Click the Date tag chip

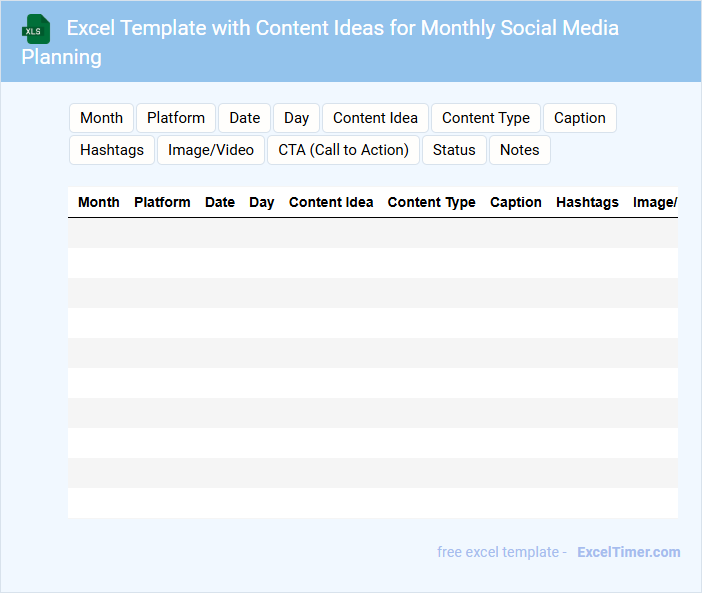(x=244, y=118)
